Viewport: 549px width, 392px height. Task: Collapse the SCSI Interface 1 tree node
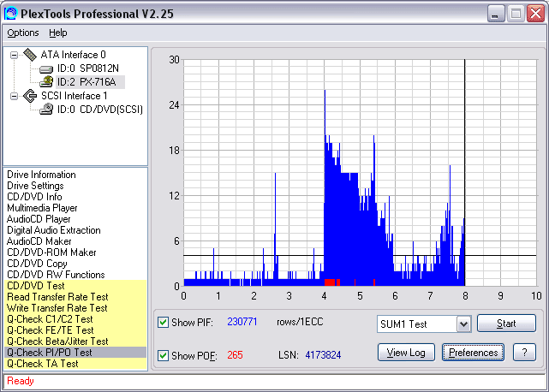coord(14,96)
